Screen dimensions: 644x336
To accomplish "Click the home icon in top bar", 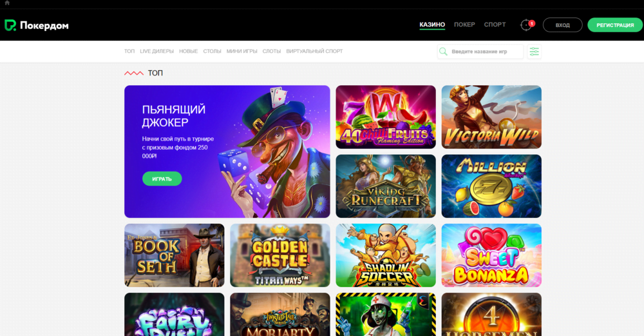I will click(x=7, y=3).
